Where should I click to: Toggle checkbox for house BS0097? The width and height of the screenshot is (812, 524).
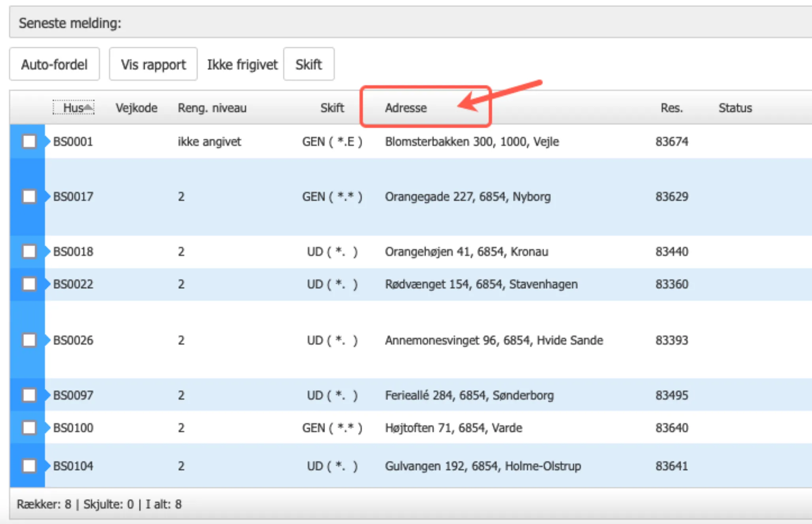29,395
